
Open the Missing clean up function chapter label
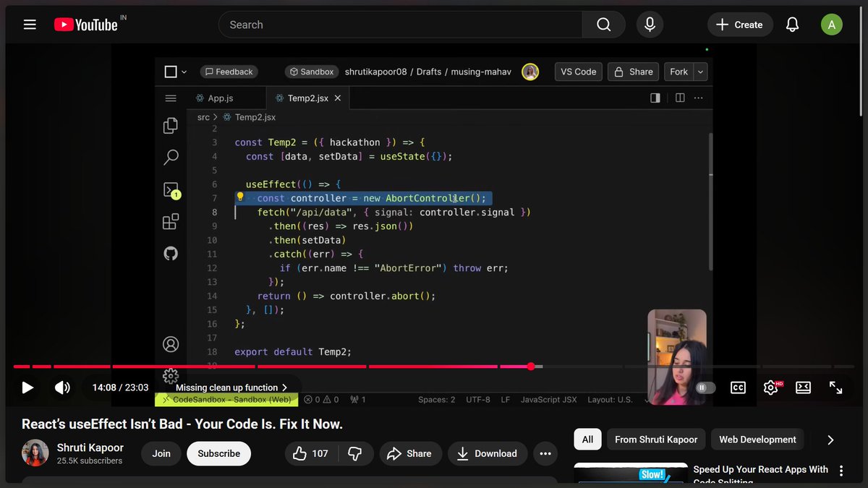pos(226,388)
